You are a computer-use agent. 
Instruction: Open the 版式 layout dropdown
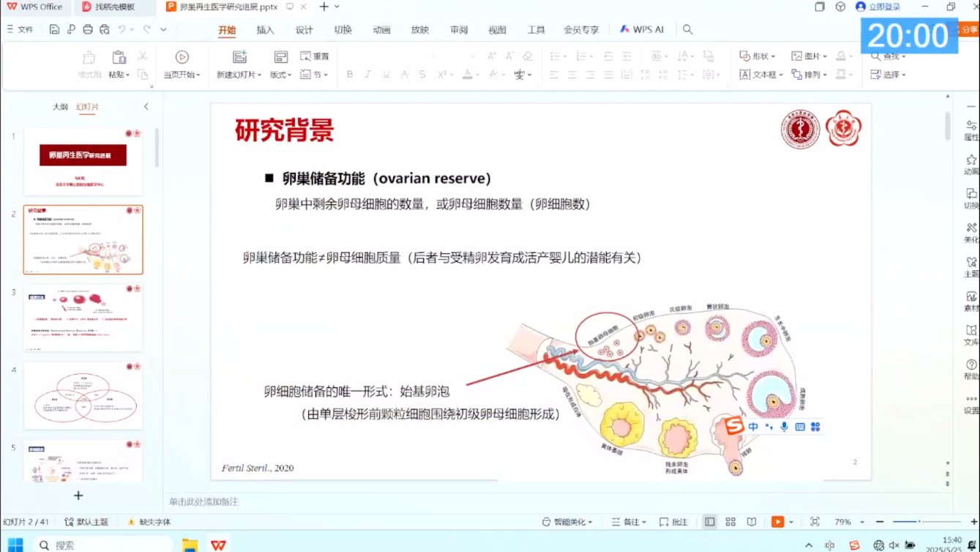pos(280,75)
